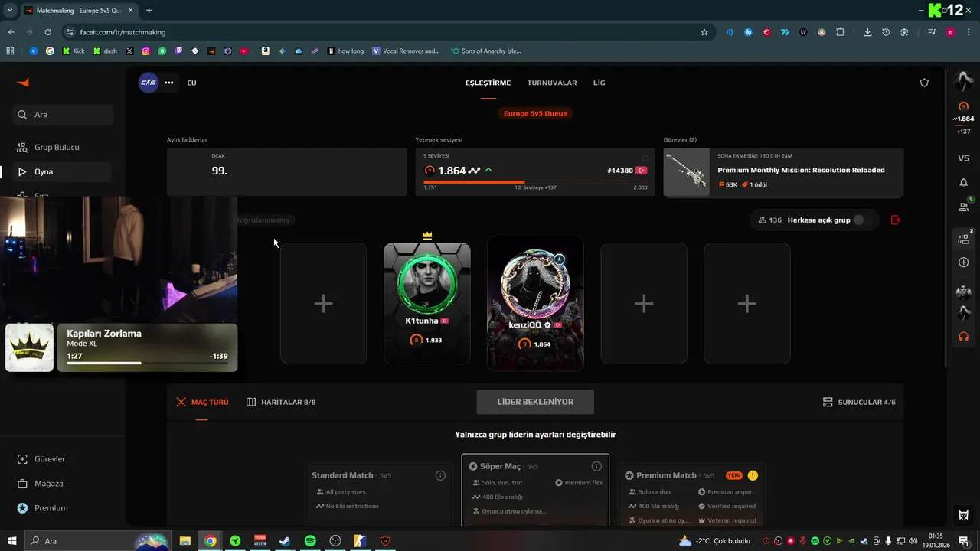This screenshot has width=980, height=551.
Task: Seek Kapıları Zorlama song progress bar
Action: tap(147, 363)
